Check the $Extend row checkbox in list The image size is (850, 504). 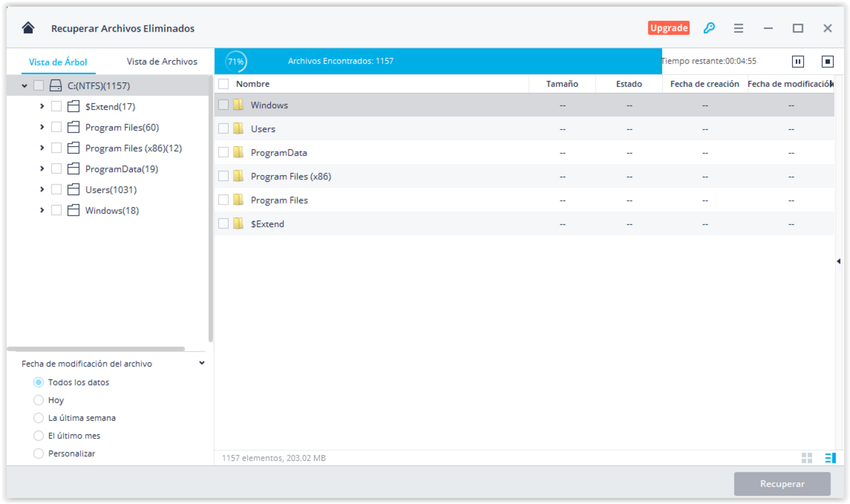point(224,224)
